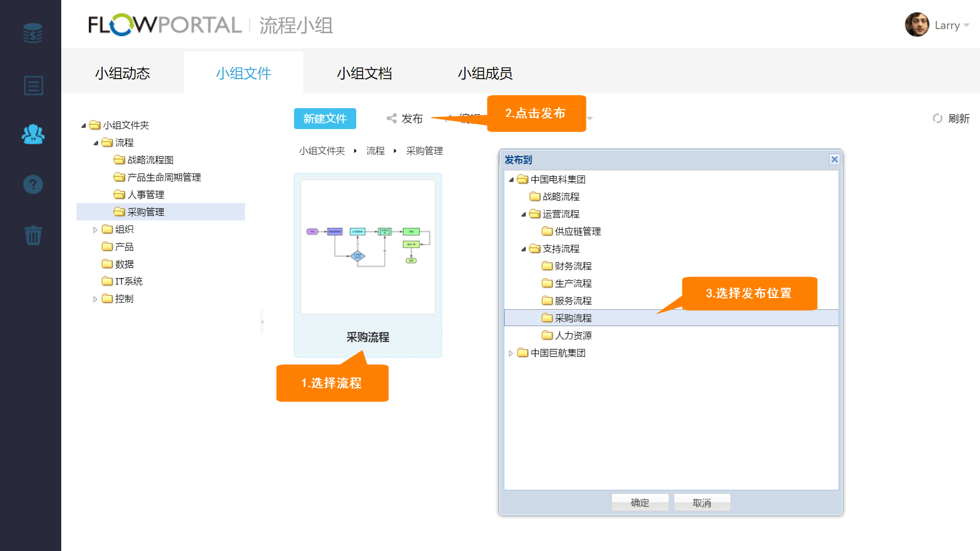Switch to the 小组成员 tab
Screen dimensions: 980x551
point(485,73)
